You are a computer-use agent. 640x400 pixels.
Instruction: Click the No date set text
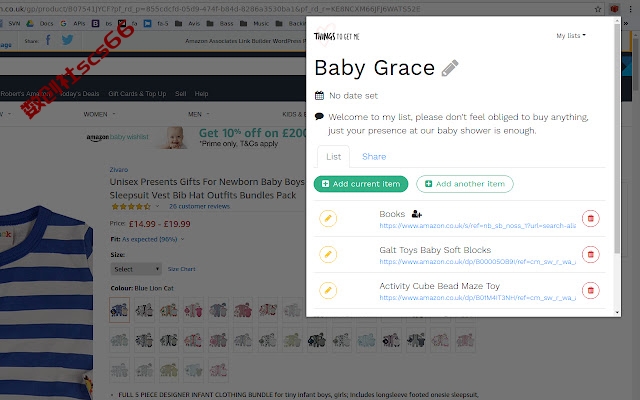(x=353, y=96)
